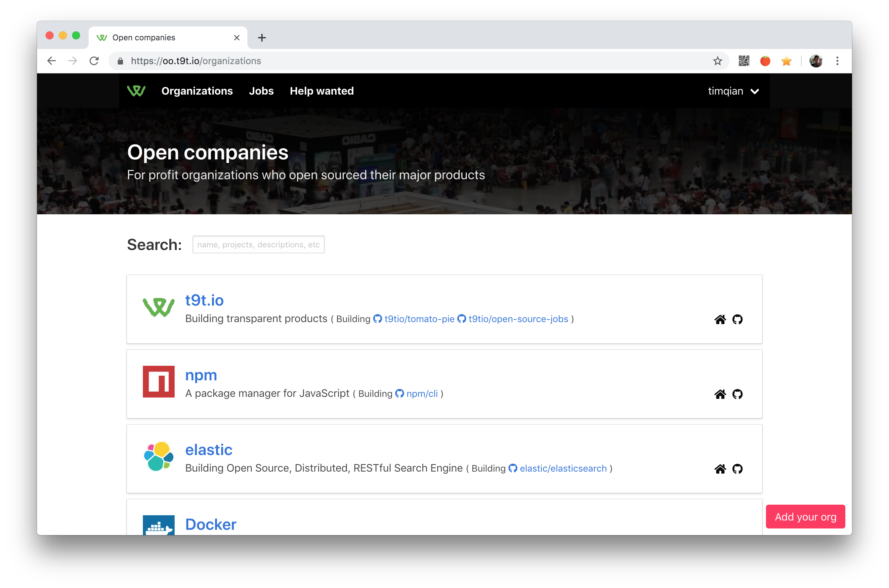Go to Jobs in navbar

[261, 91]
